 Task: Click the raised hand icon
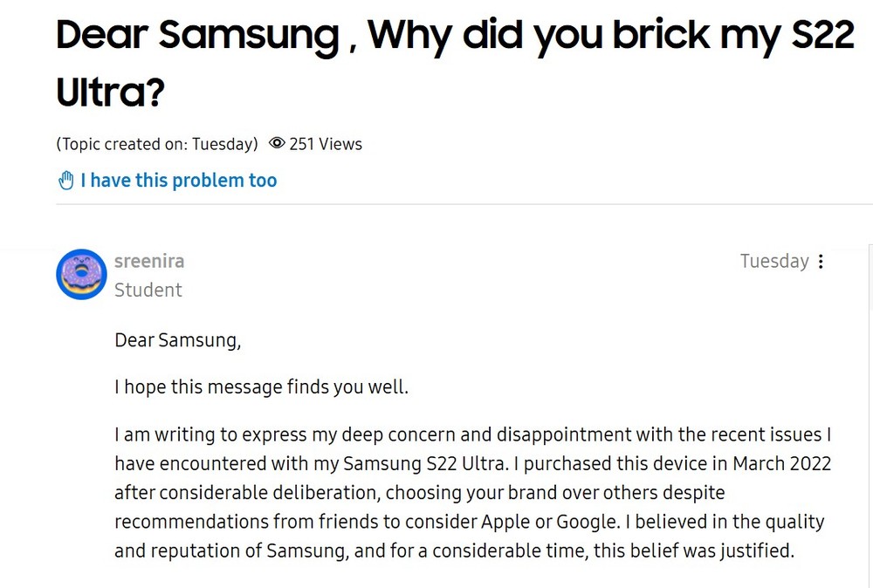66,181
